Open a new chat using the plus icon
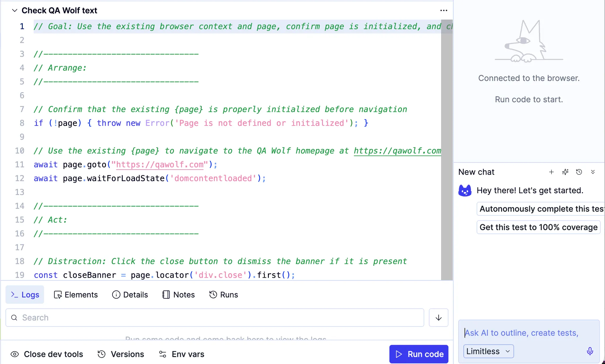605x364 pixels. click(x=551, y=172)
